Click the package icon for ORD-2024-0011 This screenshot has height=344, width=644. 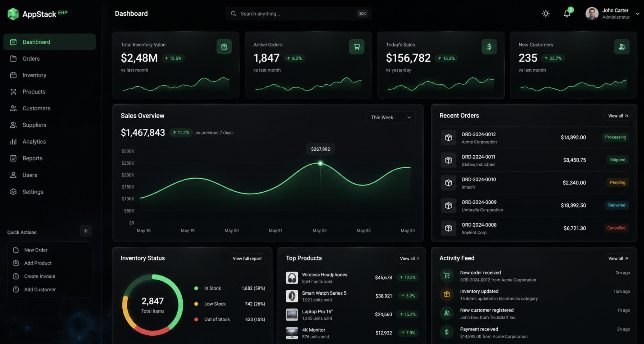(x=448, y=160)
